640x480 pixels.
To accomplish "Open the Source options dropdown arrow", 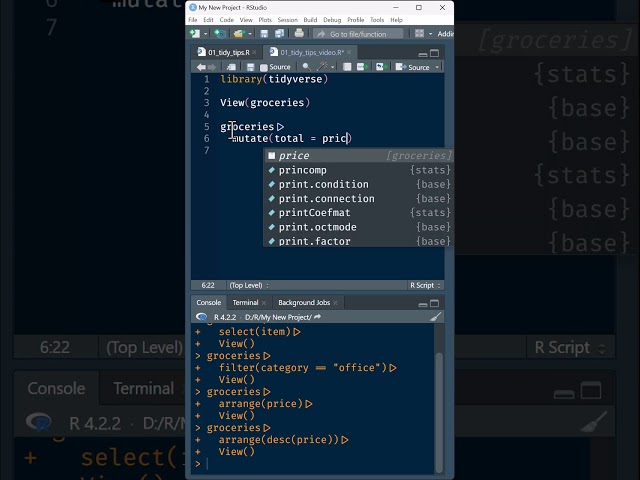I will [437, 67].
